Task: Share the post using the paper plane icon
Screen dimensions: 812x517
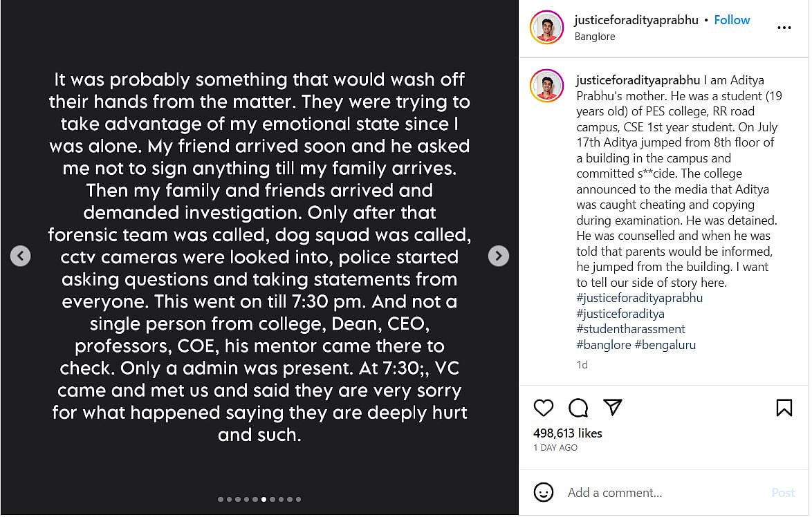Action: tap(613, 408)
